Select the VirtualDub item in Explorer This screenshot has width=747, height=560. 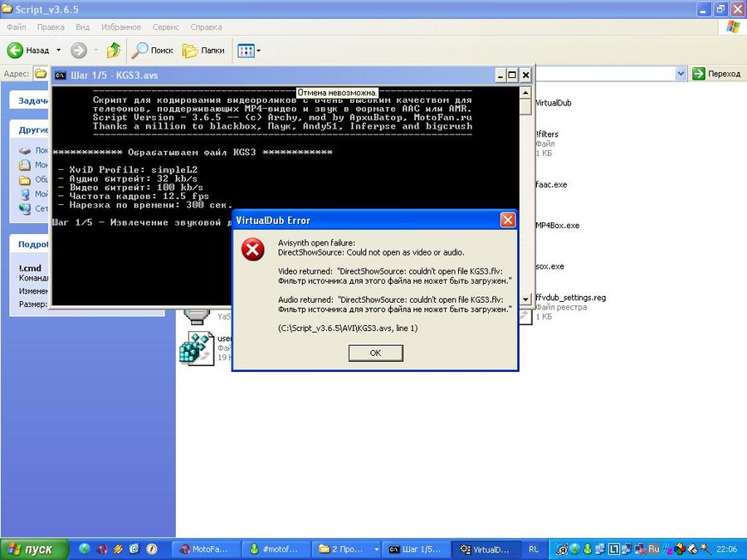[553, 103]
